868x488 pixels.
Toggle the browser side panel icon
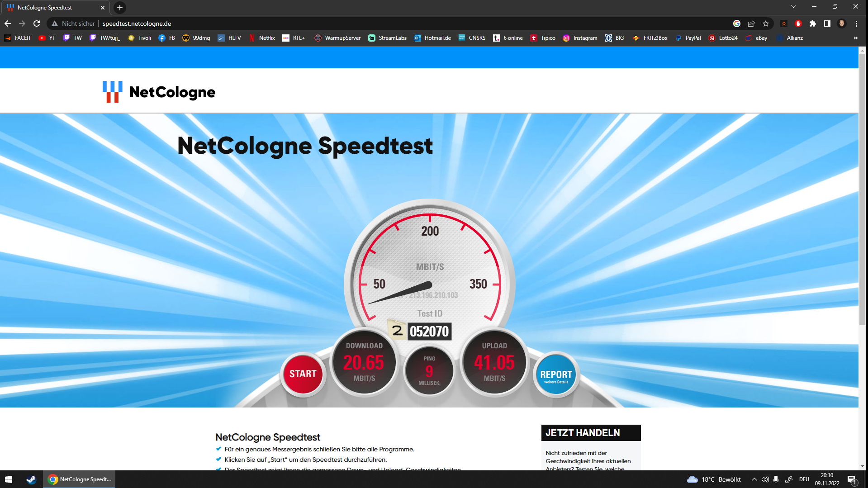coord(827,24)
